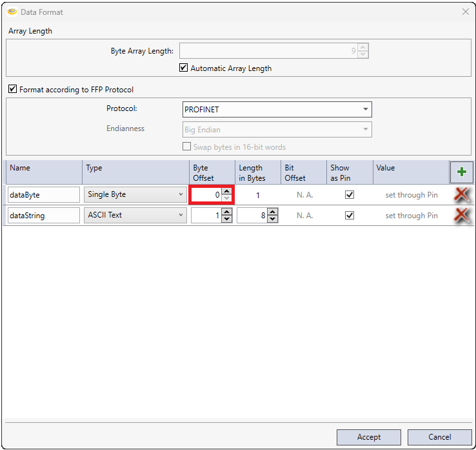The height and width of the screenshot is (450, 476).
Task: Click the green plus add-row icon
Action: point(461,172)
